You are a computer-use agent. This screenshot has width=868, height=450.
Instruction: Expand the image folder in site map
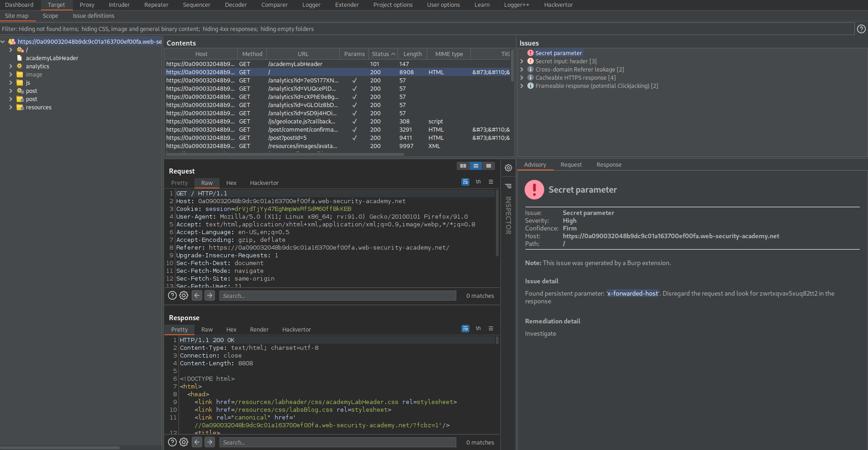(x=11, y=74)
